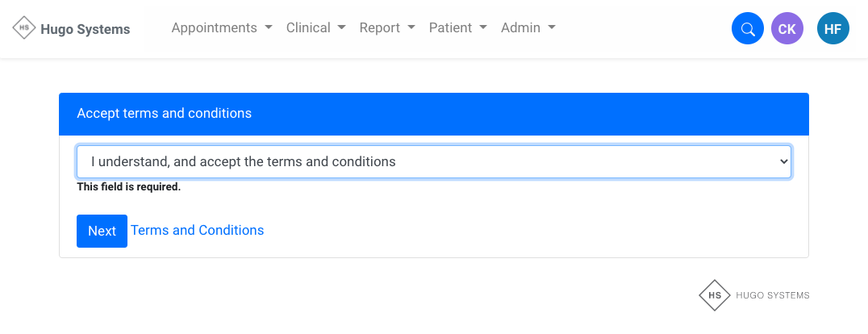Click the footer HUGO SYSTEMS text
Image resolution: width=868 pixels, height=334 pixels.
tap(772, 295)
